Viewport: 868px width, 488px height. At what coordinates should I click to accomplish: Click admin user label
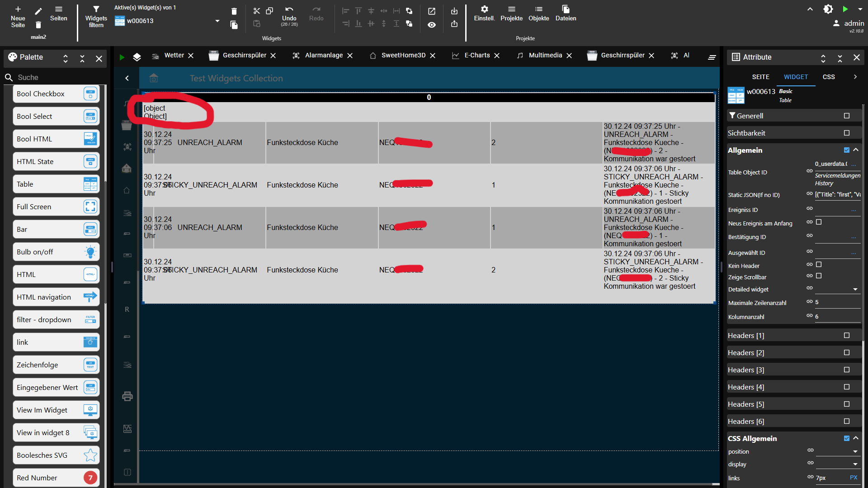click(854, 23)
